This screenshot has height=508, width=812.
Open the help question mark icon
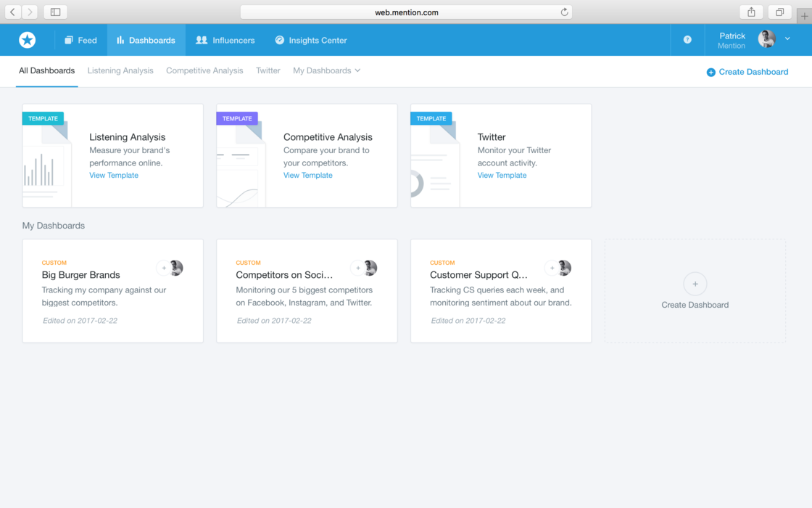coord(687,40)
